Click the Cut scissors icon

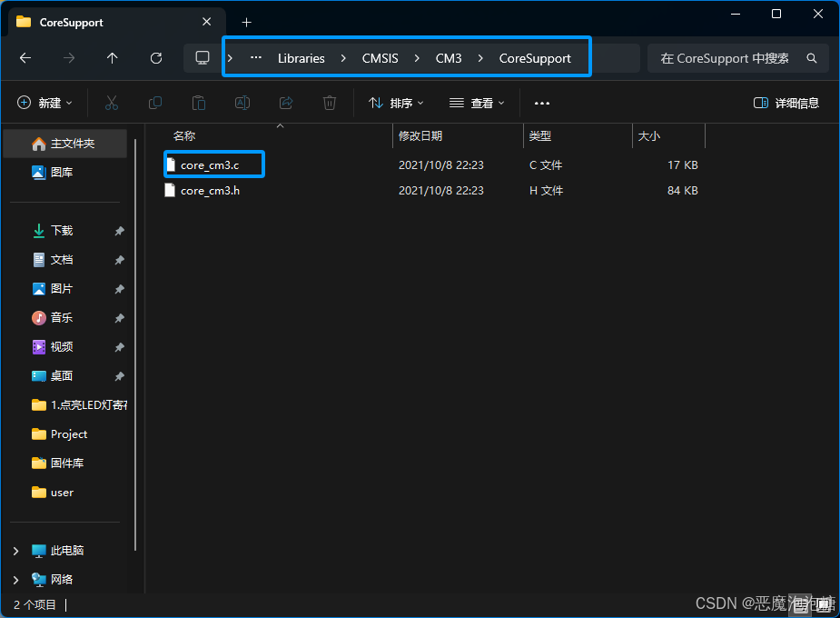tap(112, 103)
